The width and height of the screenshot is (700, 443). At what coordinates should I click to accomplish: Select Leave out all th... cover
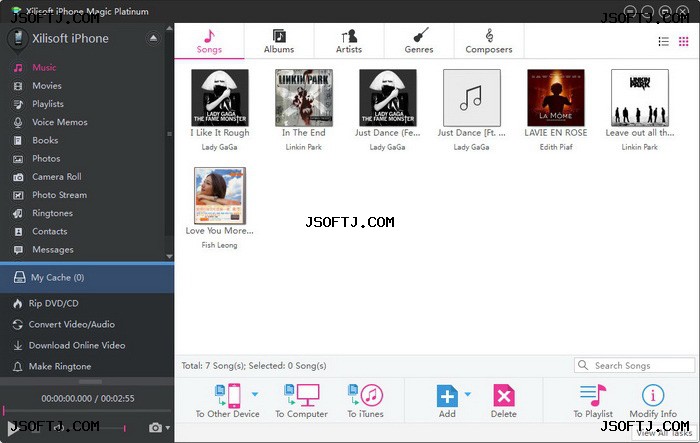640,97
